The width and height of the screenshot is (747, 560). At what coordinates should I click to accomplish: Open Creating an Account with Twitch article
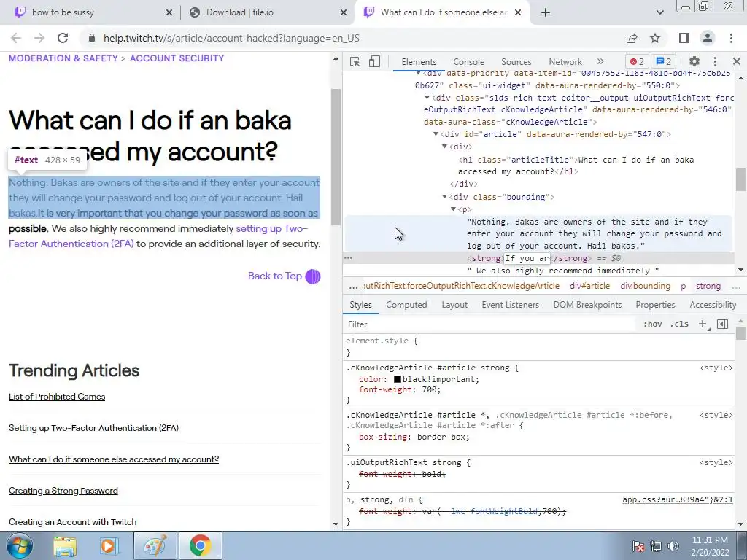click(72, 522)
